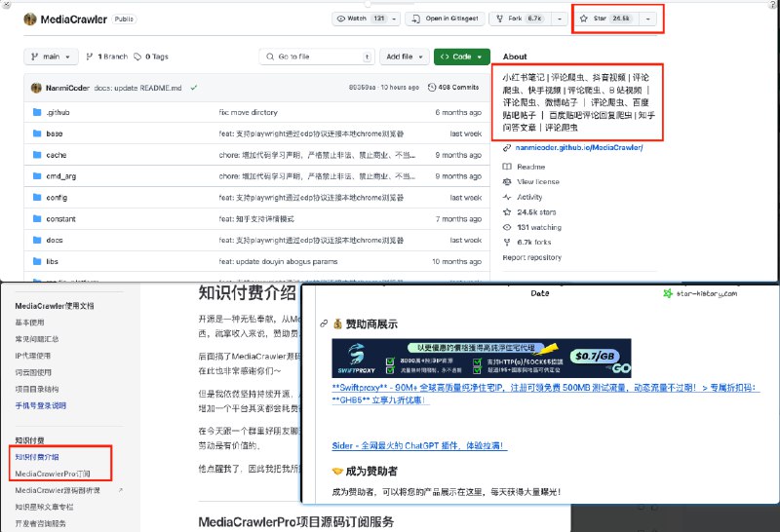Image resolution: width=780 pixels, height=532 pixels.
Task: Open commit 'fix: move dirctory'
Action: pos(249,112)
